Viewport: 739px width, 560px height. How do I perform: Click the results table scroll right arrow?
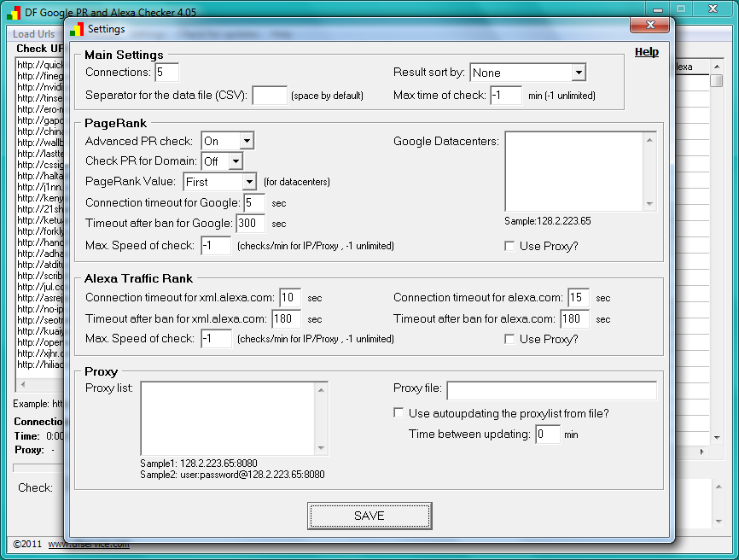pos(701,452)
